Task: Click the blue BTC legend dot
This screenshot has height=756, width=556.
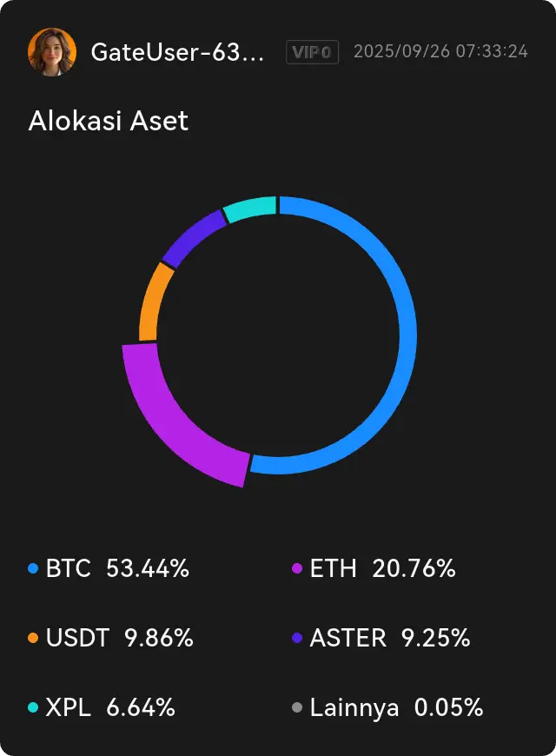Action: 33,569
